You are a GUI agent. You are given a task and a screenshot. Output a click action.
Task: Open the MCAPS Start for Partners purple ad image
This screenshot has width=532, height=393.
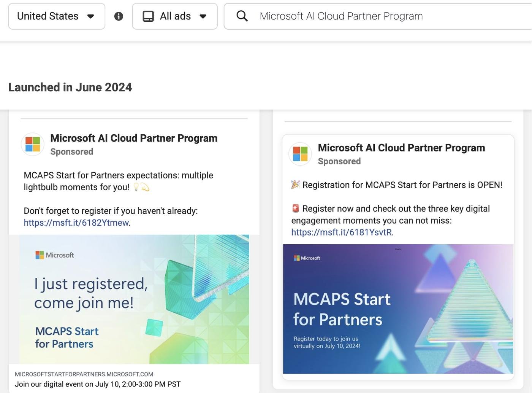click(x=398, y=309)
